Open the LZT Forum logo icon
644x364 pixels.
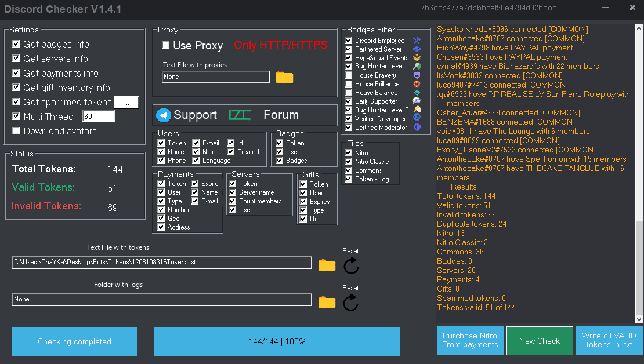click(240, 115)
